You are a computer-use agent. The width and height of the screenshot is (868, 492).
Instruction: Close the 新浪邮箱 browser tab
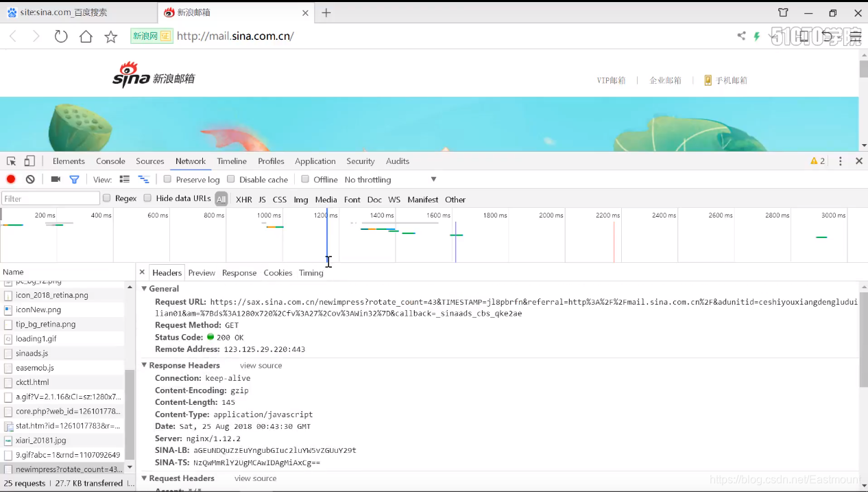tap(306, 12)
